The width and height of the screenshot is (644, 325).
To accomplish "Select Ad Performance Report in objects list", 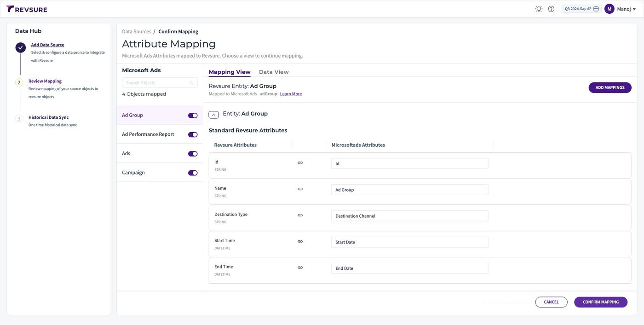I will [x=160, y=134].
